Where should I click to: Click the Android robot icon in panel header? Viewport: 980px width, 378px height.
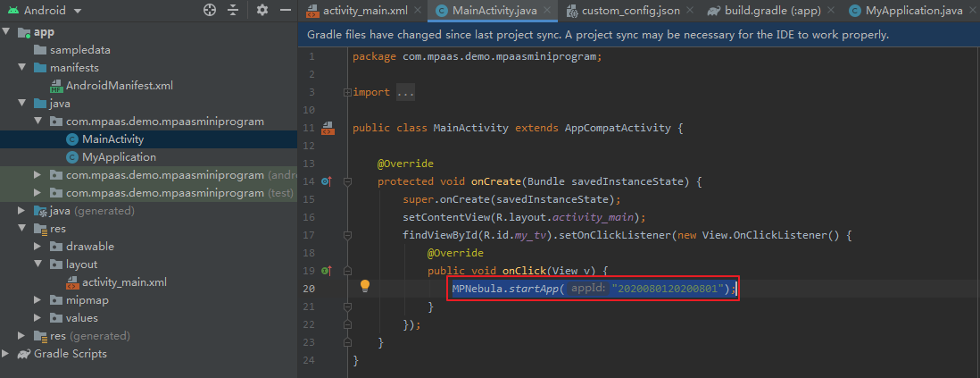12,11
